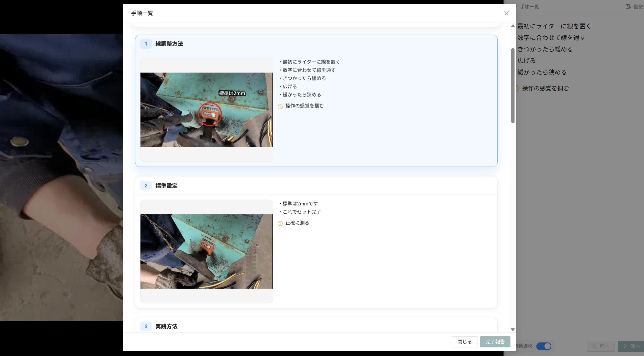Click warning icon beside 正確に測る
This screenshot has height=356, width=644.
pyautogui.click(x=280, y=223)
